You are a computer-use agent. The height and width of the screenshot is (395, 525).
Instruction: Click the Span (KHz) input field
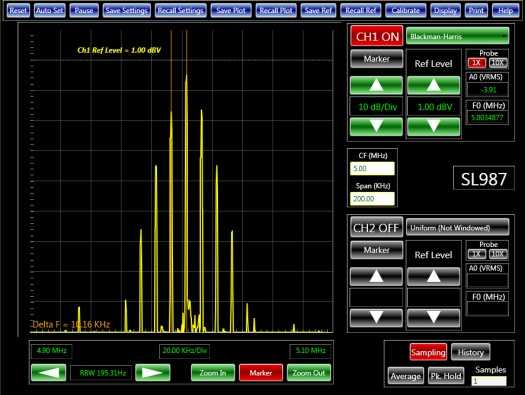[372, 199]
